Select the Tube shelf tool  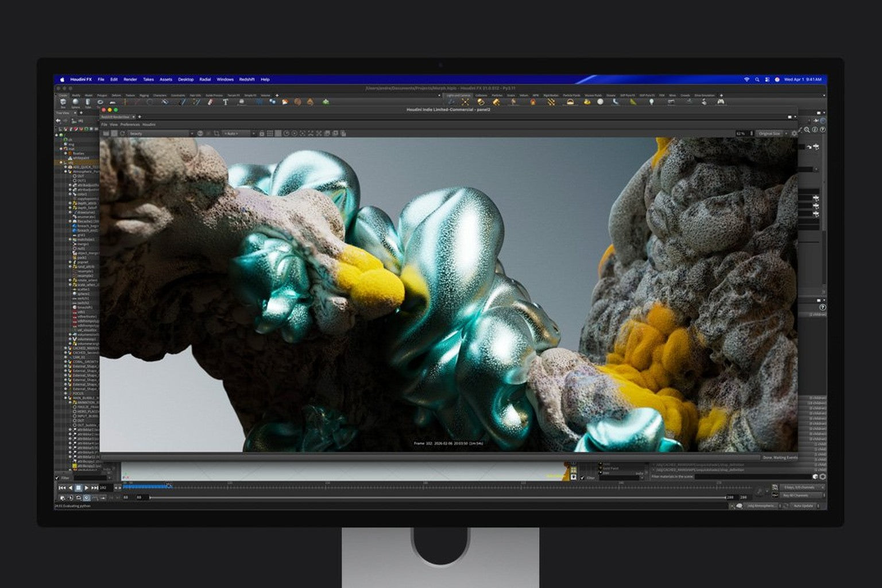[88, 103]
